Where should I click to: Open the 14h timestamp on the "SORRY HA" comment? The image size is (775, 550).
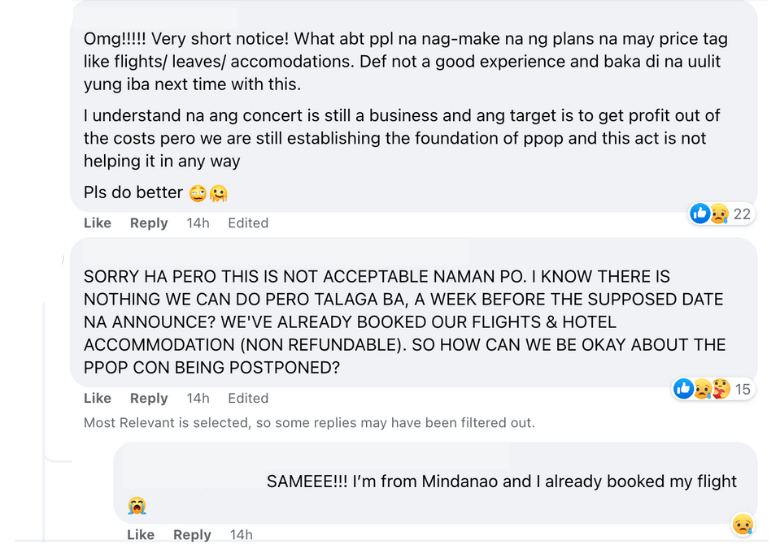(198, 398)
